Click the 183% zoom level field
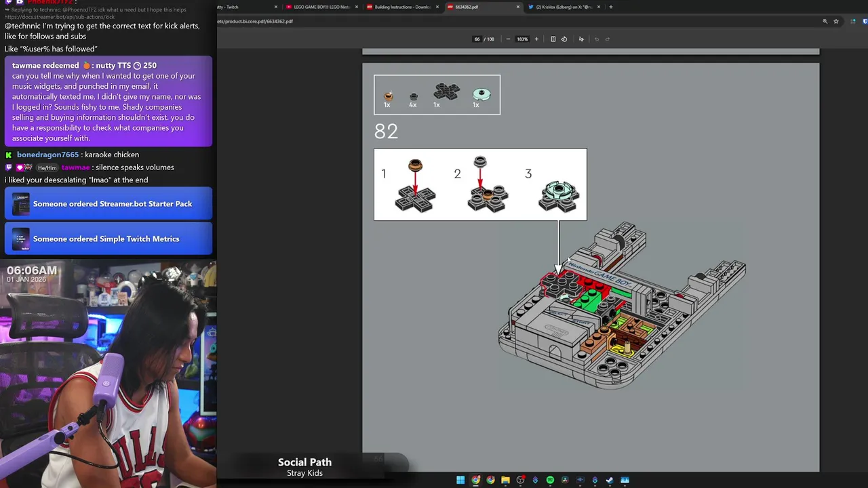 [x=522, y=39]
